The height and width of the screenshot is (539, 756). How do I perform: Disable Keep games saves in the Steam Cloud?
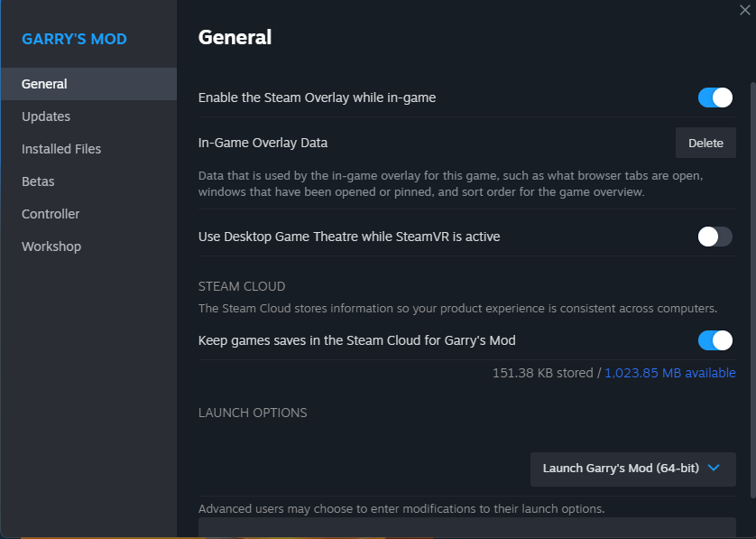point(715,340)
